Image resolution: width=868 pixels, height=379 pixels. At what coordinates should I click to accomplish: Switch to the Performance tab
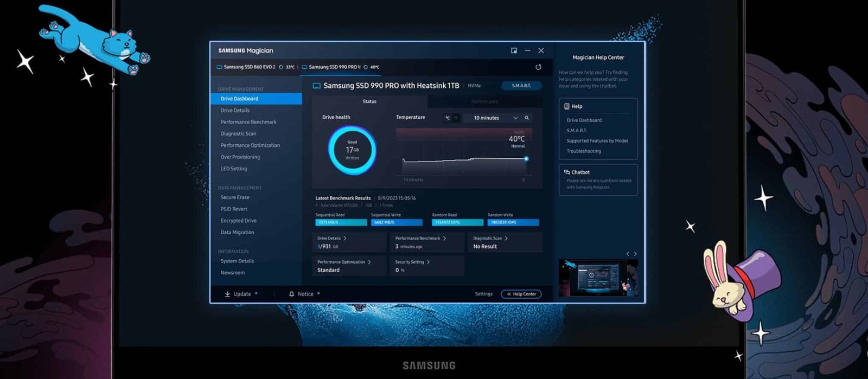(x=484, y=101)
